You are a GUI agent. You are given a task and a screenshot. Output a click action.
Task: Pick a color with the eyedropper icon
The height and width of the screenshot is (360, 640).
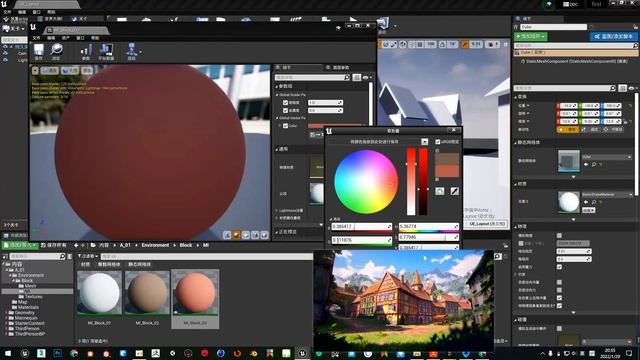pyautogui.click(x=454, y=191)
